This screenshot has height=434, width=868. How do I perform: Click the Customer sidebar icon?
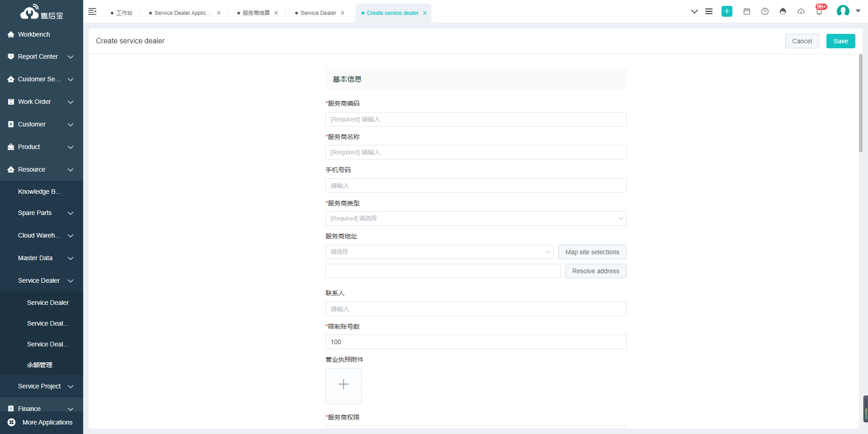(x=11, y=124)
